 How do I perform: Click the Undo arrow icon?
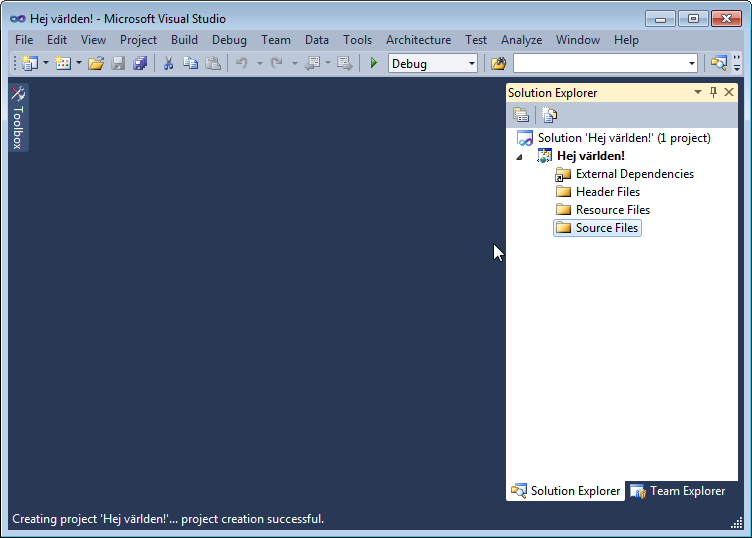tap(242, 63)
